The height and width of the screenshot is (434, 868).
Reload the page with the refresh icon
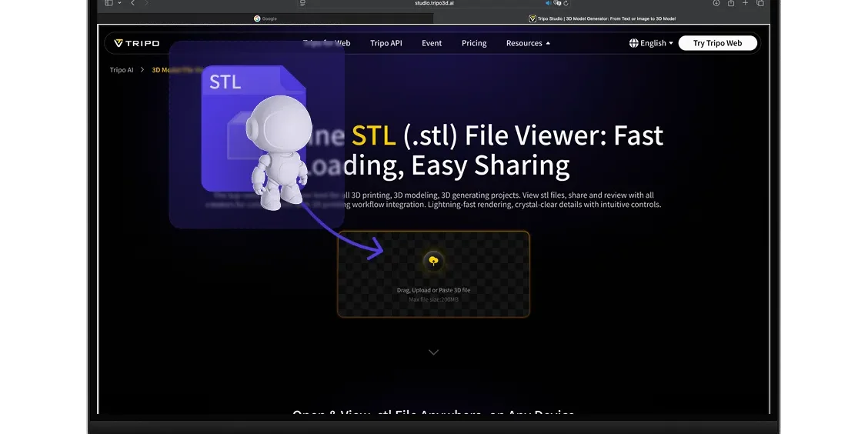566,3
